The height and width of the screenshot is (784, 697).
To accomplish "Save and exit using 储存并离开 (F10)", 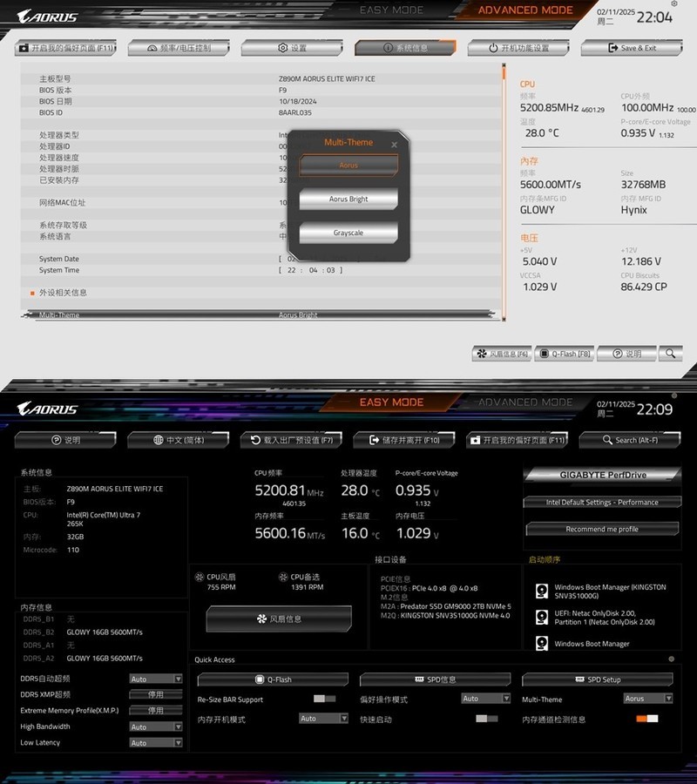I will pos(402,439).
